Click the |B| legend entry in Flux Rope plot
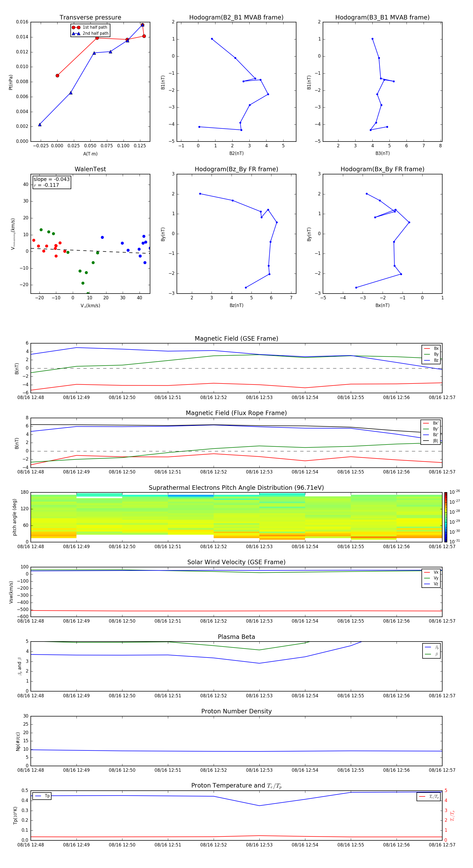Viewport: 473px width, 868px height. point(431,441)
